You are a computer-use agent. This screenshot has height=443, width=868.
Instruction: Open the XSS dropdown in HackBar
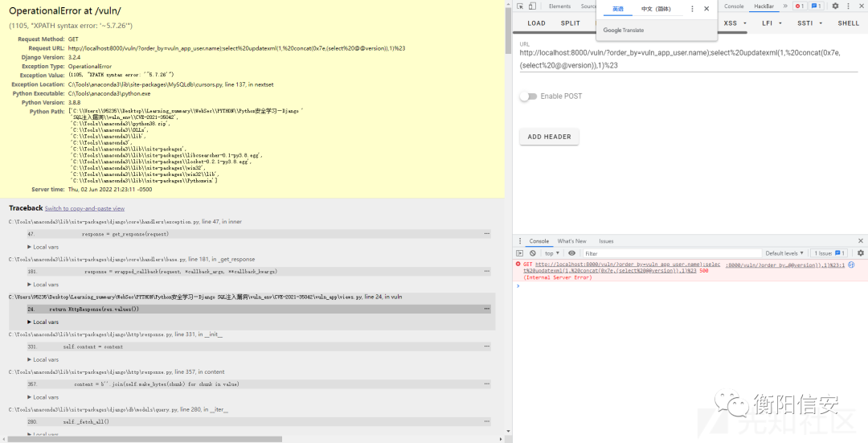(x=735, y=23)
